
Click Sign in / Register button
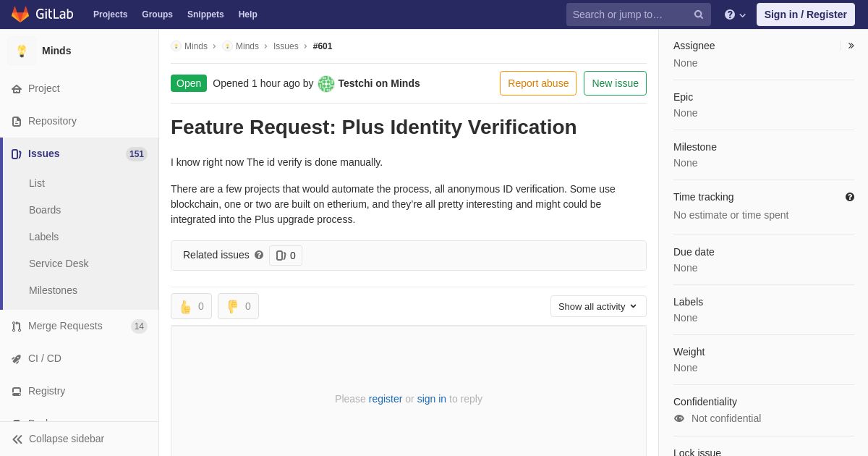[806, 14]
